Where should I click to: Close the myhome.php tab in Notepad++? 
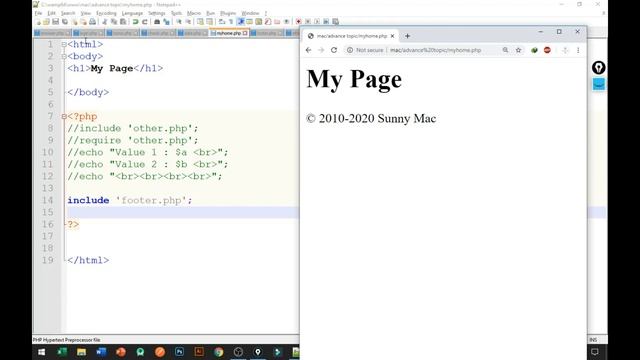245,33
